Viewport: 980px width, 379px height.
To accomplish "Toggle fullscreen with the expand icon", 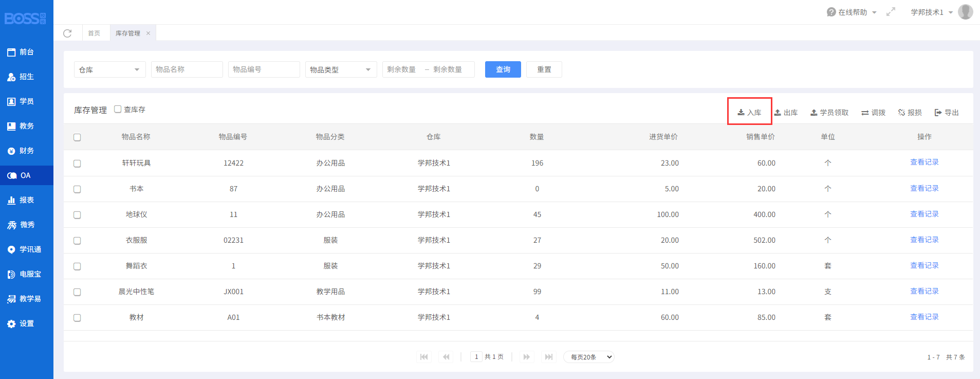I will (891, 12).
